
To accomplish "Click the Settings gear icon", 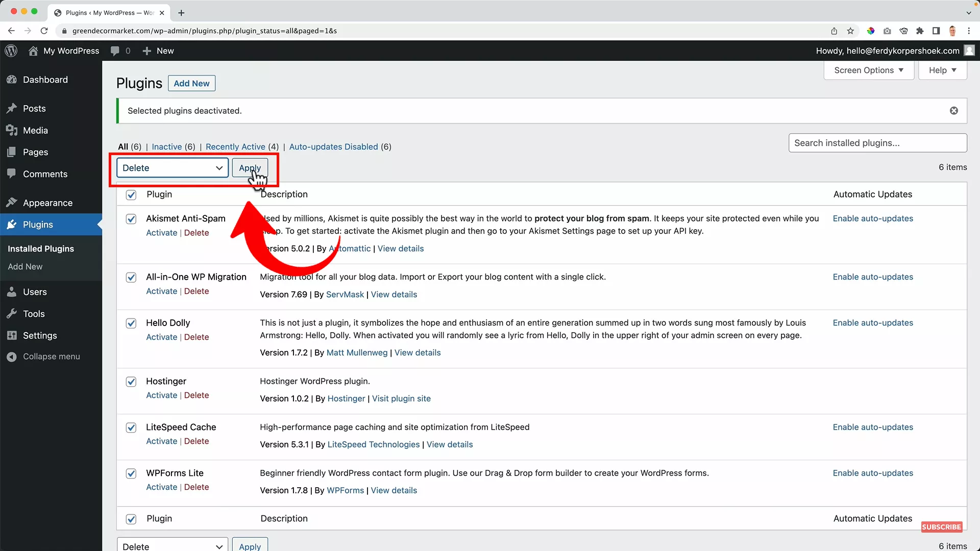I will coord(11,335).
